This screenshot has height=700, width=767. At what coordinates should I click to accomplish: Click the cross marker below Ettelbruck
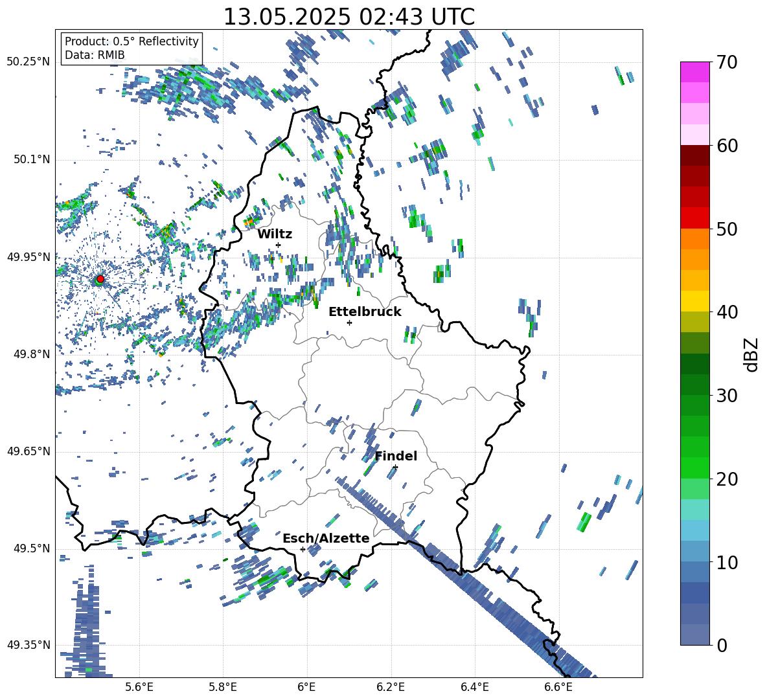point(349,322)
